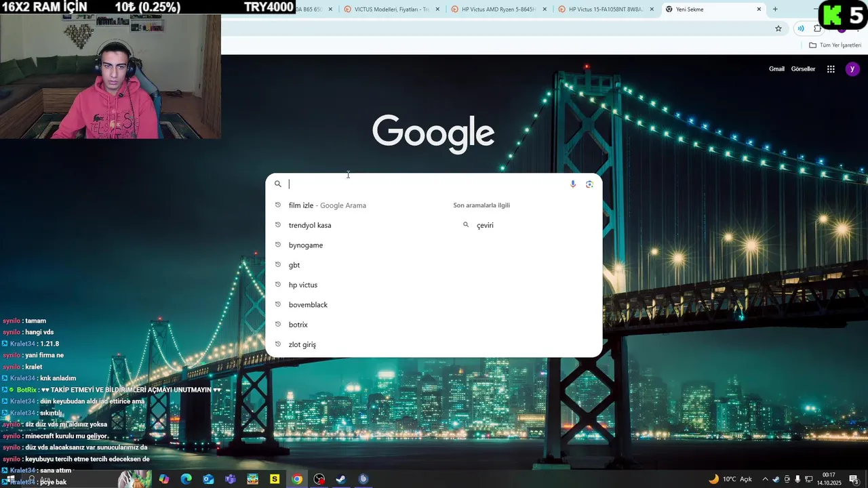Click related search 'çeviri'
868x488 pixels.
[485, 225]
